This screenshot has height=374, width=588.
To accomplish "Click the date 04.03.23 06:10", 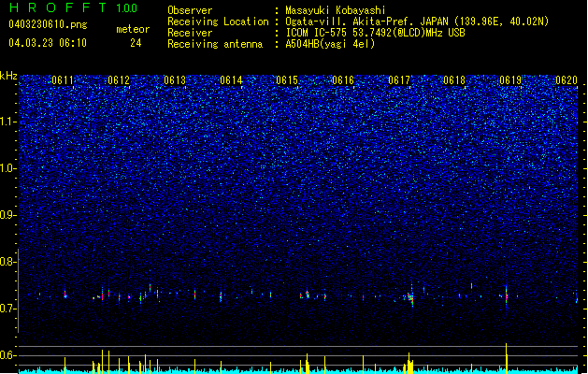I will coord(48,43).
